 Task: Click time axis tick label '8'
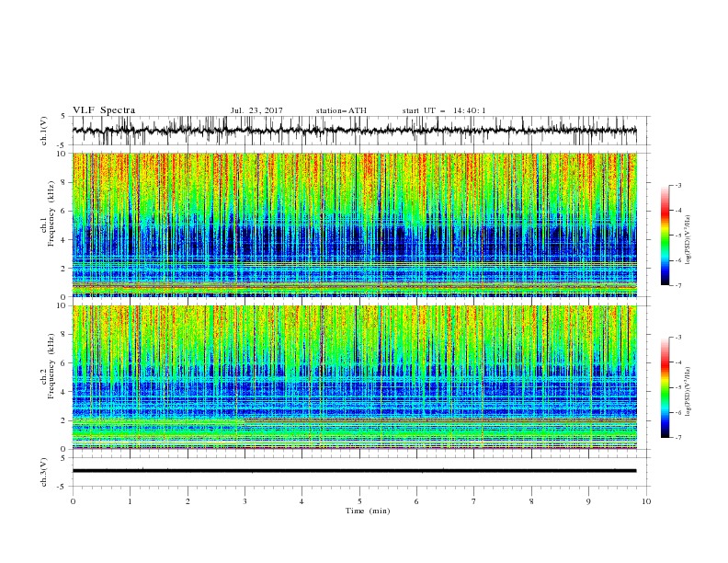531,501
